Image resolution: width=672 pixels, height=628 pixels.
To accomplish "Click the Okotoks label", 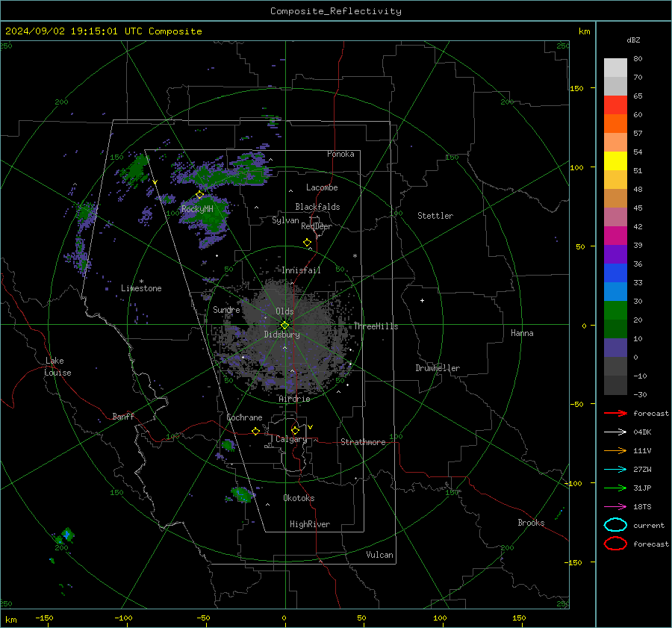I will (299, 498).
